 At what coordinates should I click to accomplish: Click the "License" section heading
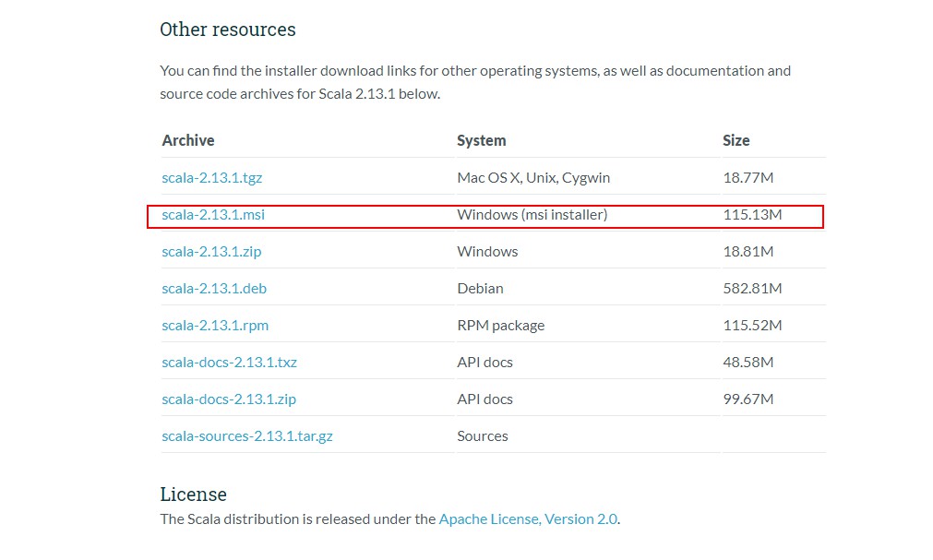tap(193, 494)
